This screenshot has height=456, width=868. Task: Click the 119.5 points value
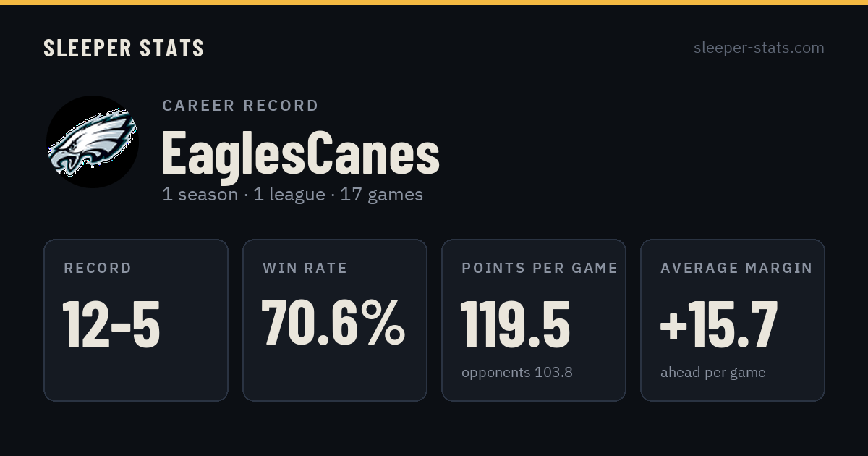point(516,324)
